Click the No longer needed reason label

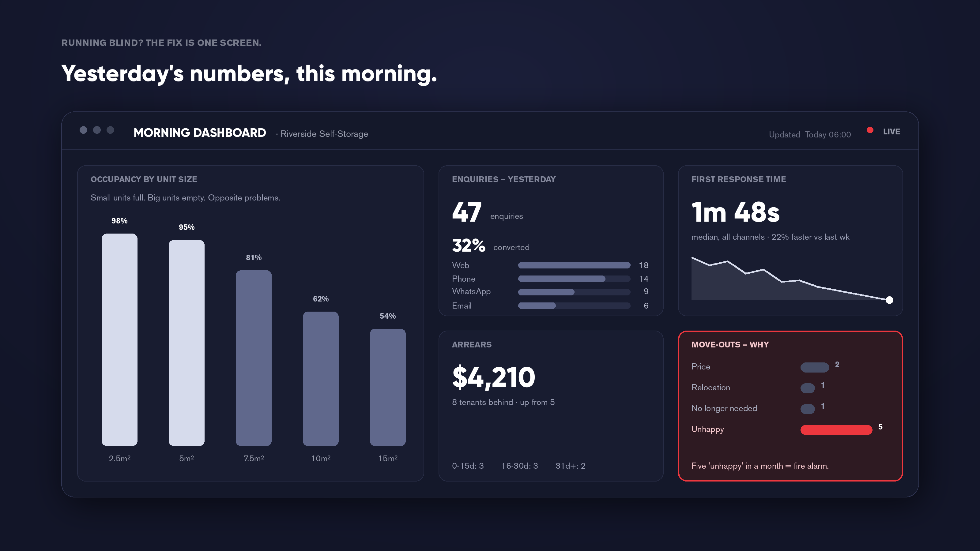click(x=724, y=408)
